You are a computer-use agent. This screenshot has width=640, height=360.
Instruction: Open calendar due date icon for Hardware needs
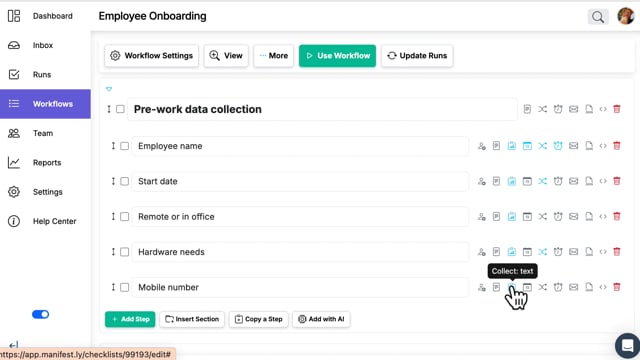pyautogui.click(x=527, y=252)
